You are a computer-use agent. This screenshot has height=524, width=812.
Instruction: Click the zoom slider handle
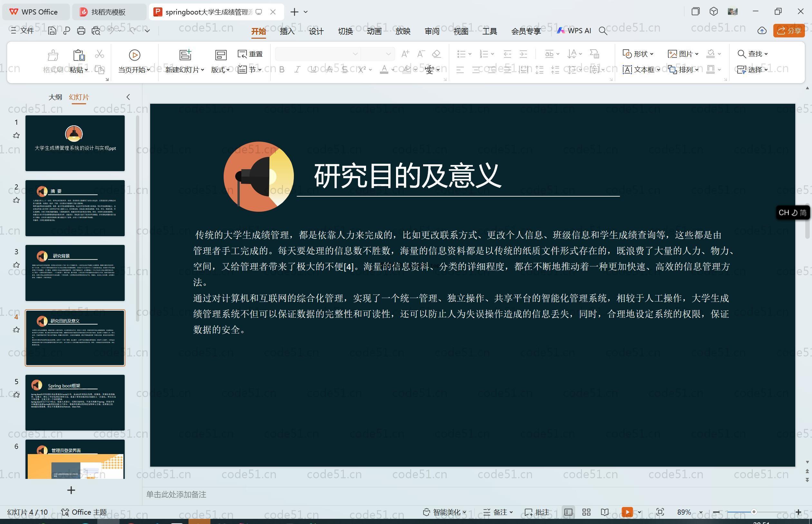pos(754,512)
